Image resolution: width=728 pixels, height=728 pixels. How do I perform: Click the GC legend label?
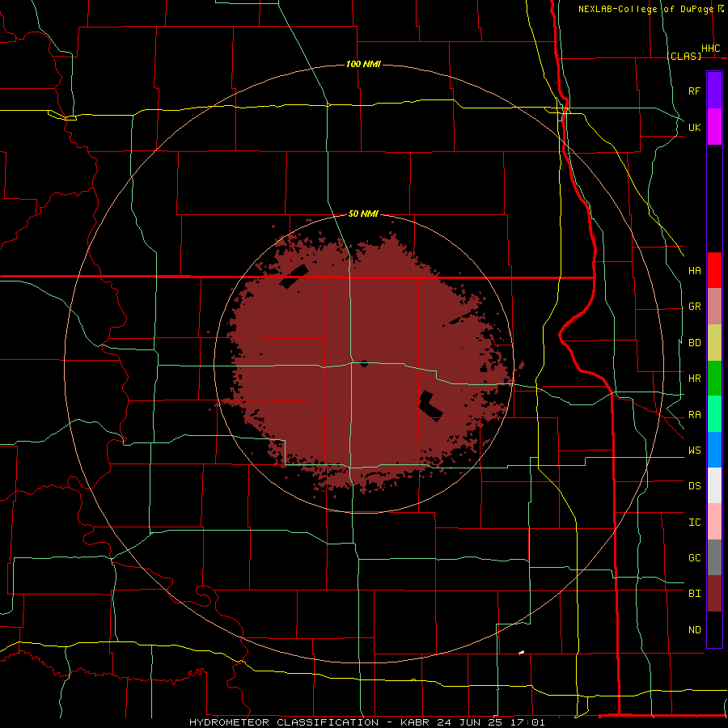click(694, 558)
